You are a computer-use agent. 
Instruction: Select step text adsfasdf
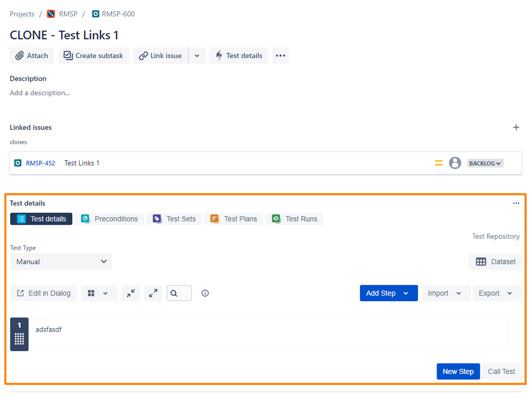coord(48,329)
